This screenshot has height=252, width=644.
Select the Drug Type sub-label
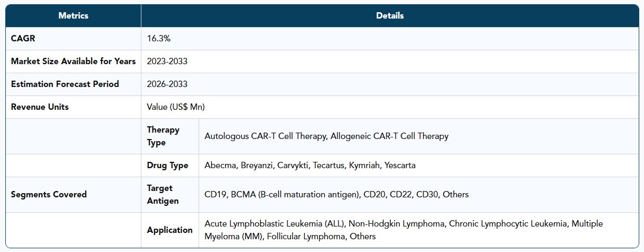[x=167, y=166]
